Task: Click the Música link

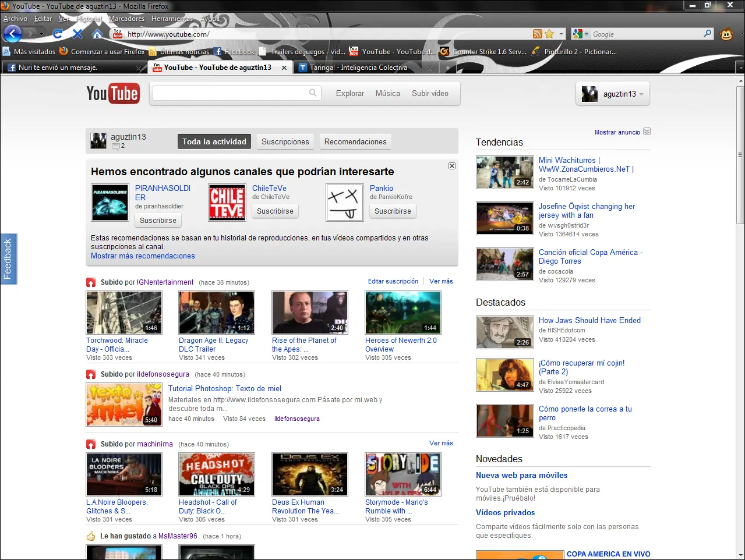Action: pos(388,93)
